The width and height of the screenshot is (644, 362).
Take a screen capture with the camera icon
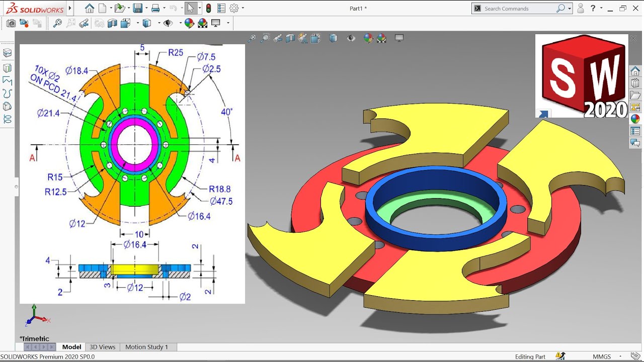pyautogui.click(x=11, y=23)
